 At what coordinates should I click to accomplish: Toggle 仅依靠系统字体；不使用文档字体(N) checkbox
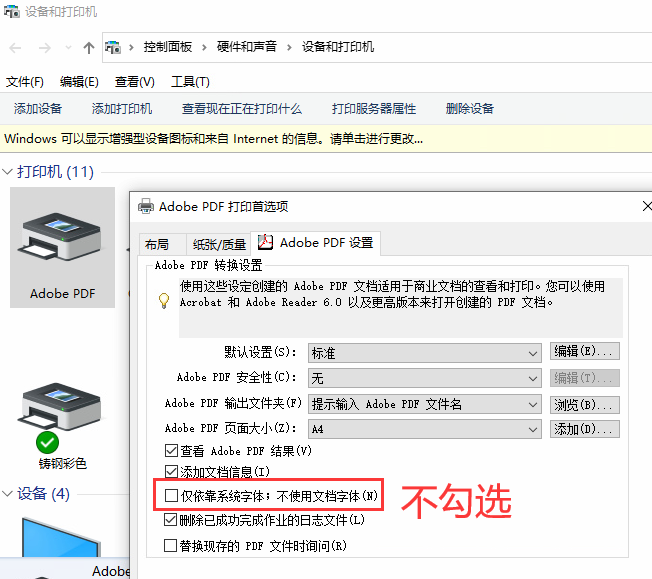coord(171,495)
